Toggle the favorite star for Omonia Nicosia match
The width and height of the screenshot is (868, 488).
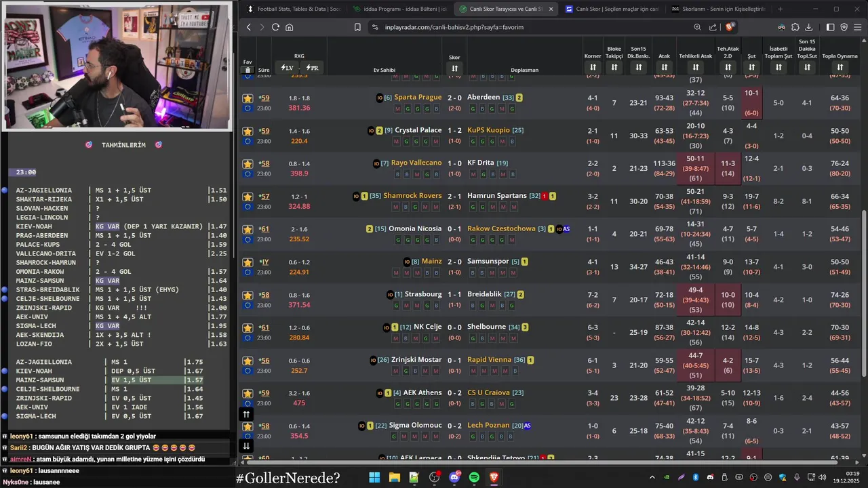coord(248,229)
